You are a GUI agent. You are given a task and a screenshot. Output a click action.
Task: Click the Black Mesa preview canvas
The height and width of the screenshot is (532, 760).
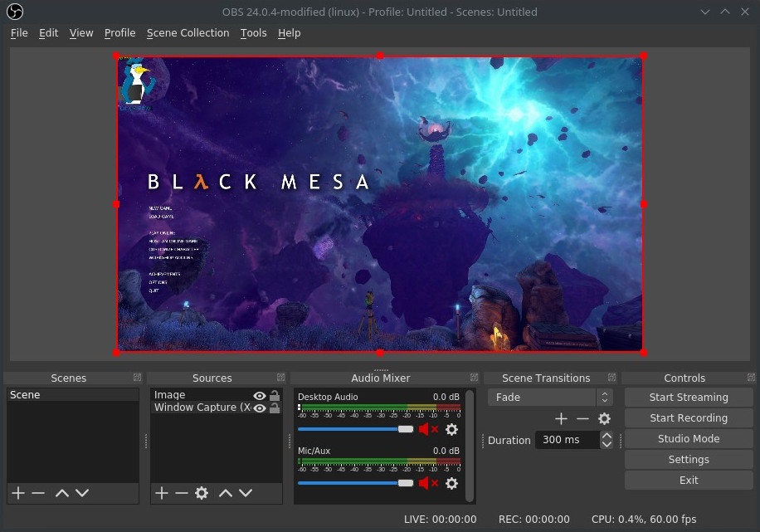click(x=380, y=204)
